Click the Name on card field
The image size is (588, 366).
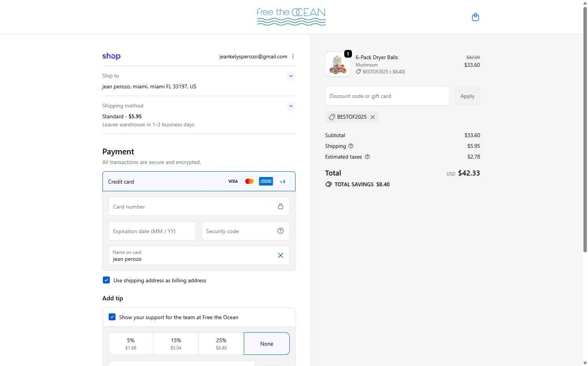click(x=199, y=255)
